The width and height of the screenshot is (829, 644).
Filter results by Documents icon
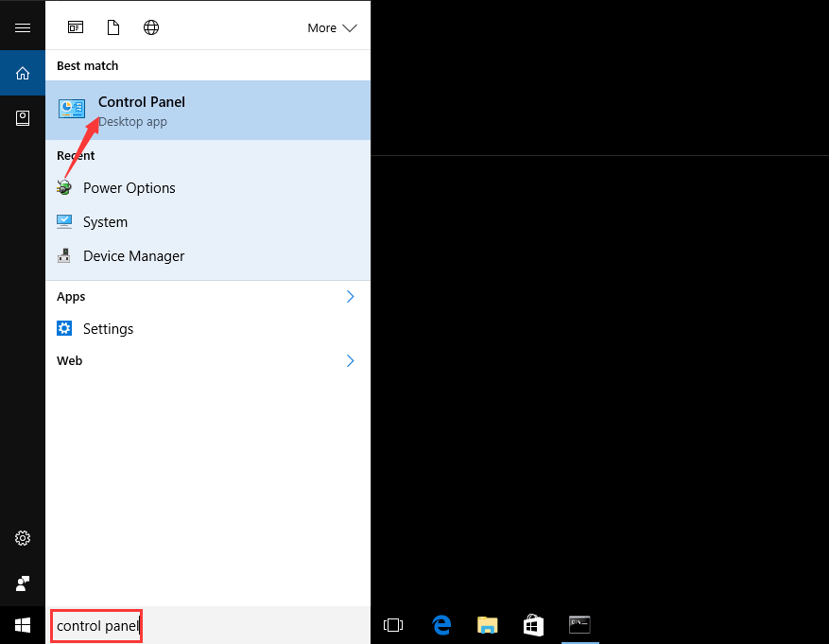click(x=113, y=27)
